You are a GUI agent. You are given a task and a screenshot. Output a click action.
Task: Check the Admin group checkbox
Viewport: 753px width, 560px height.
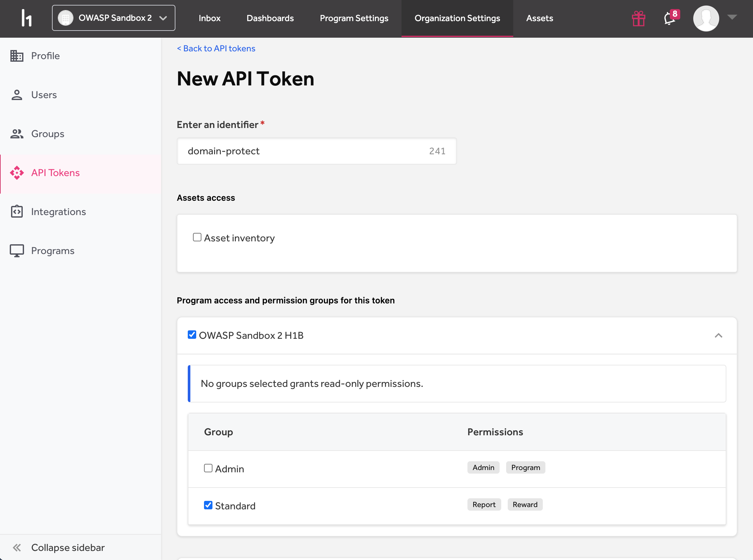[x=208, y=468]
